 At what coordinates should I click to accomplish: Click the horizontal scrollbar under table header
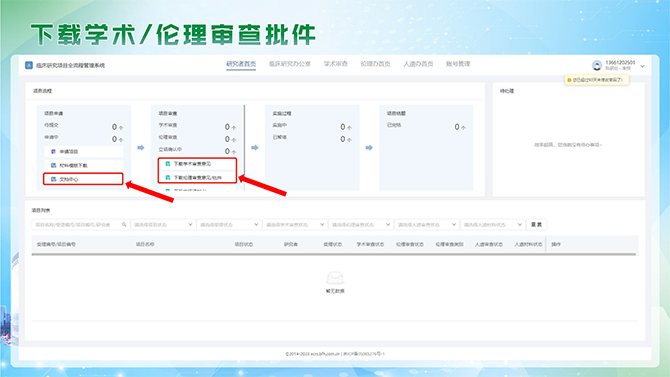pos(334,254)
